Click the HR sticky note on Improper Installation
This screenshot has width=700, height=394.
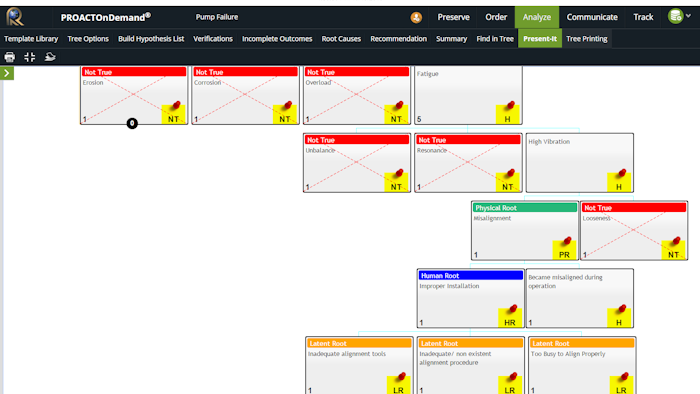[x=510, y=317]
